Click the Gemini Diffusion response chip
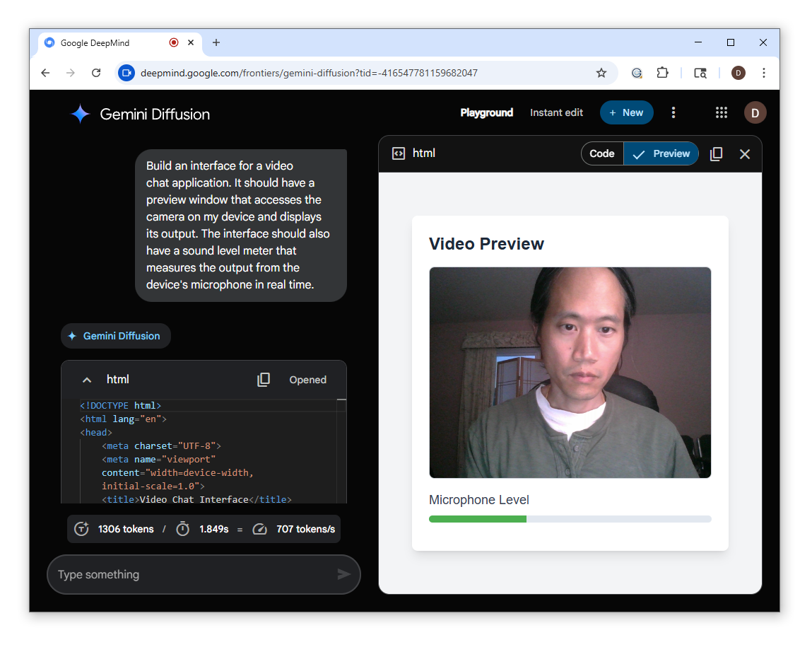 [116, 336]
